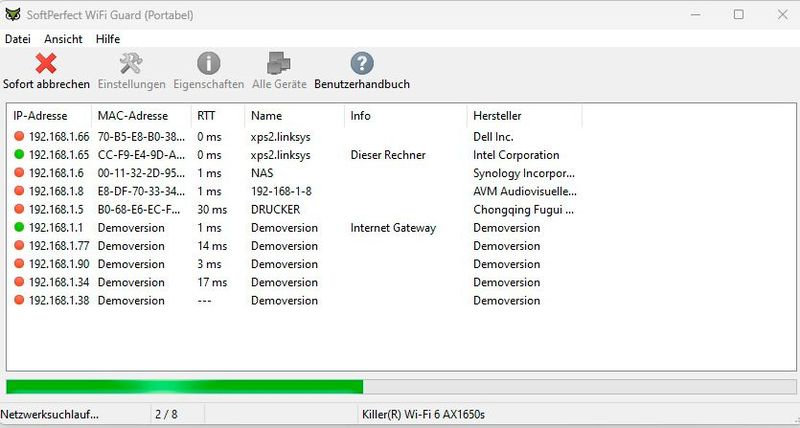This screenshot has height=428, width=800.
Task: Click green status dot for 192.168.1.1
Action: (x=19, y=227)
